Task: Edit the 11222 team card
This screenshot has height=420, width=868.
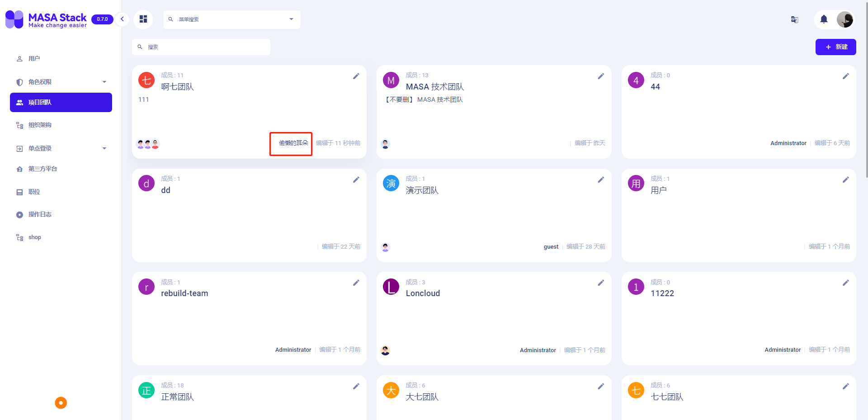Action: coord(845,283)
